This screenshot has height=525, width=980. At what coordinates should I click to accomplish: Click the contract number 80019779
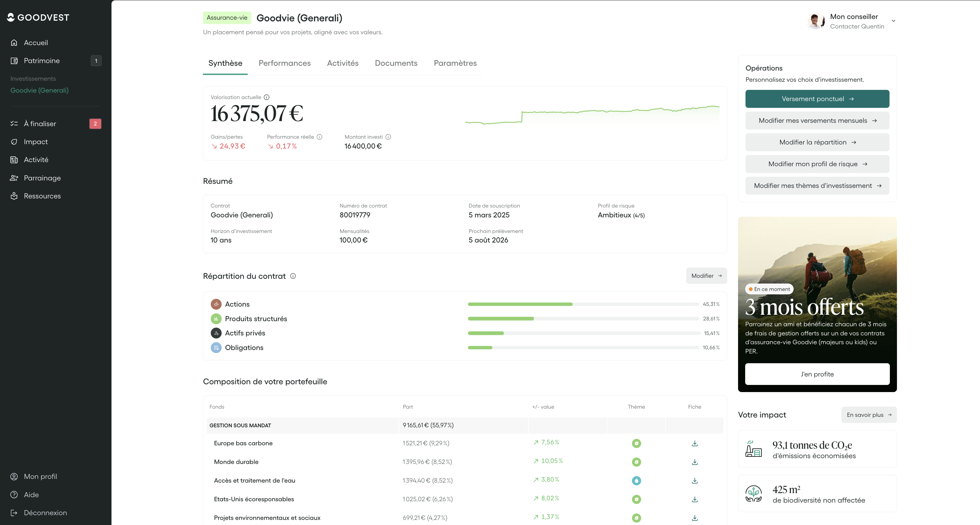(x=354, y=215)
